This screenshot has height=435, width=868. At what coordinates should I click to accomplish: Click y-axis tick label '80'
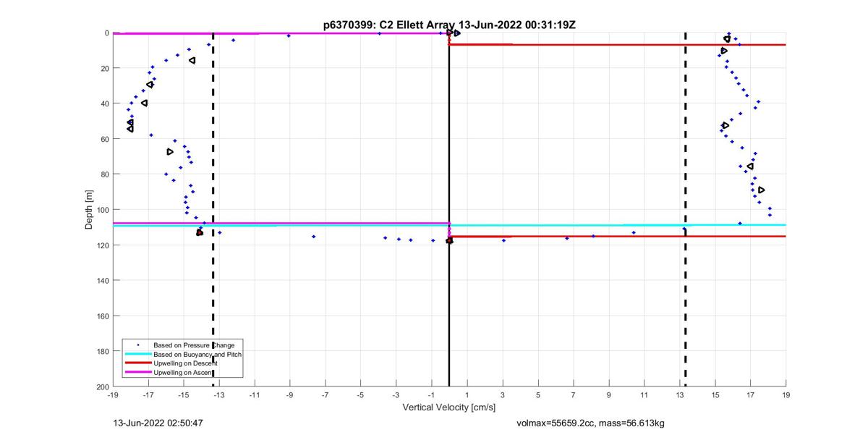pos(104,174)
